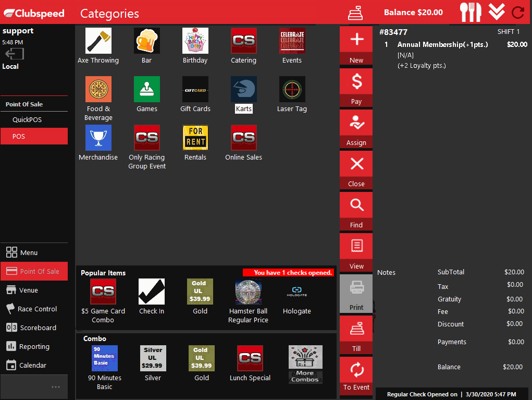Click the cash register icon in header
Viewport: 532px width, 400px height.
pyautogui.click(x=355, y=13)
